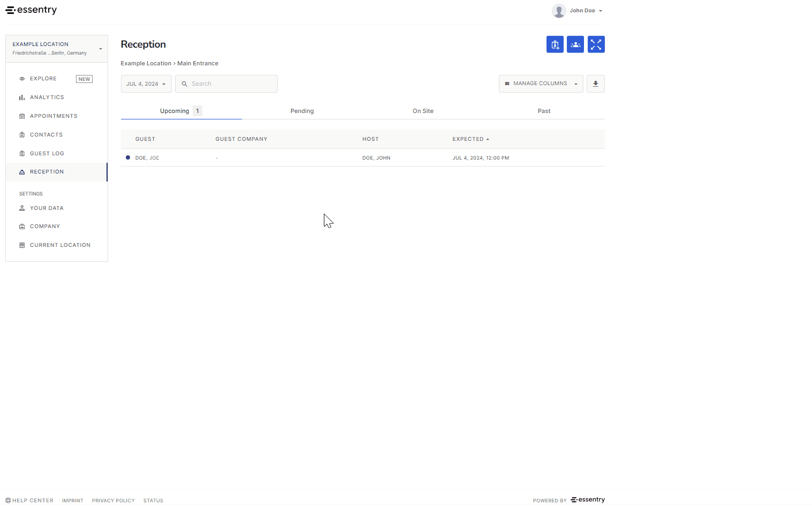Screen dimensions: 812x505
Task: Open Guest Log in the sidebar
Action: (47, 154)
